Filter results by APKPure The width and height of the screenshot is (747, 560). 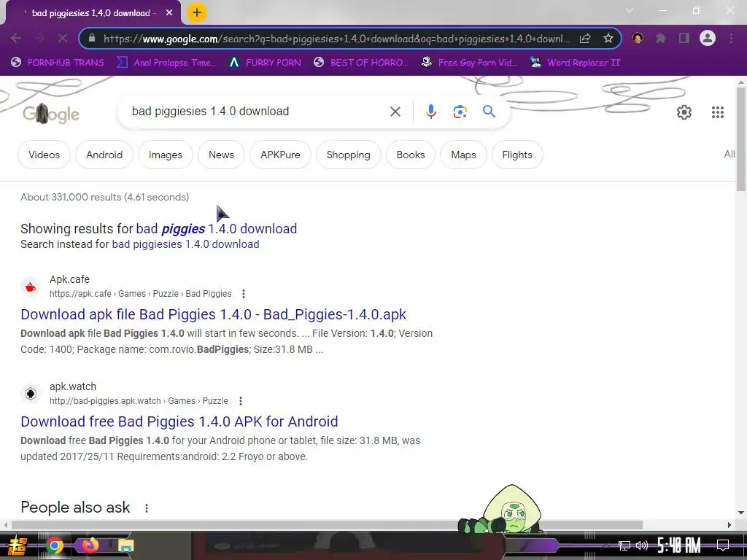tap(280, 155)
